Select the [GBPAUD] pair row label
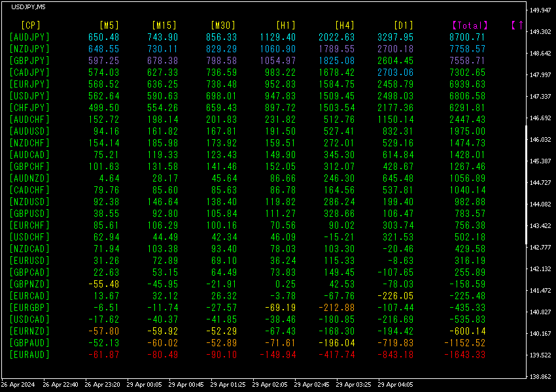The height and width of the screenshot is (392, 556). point(29,343)
